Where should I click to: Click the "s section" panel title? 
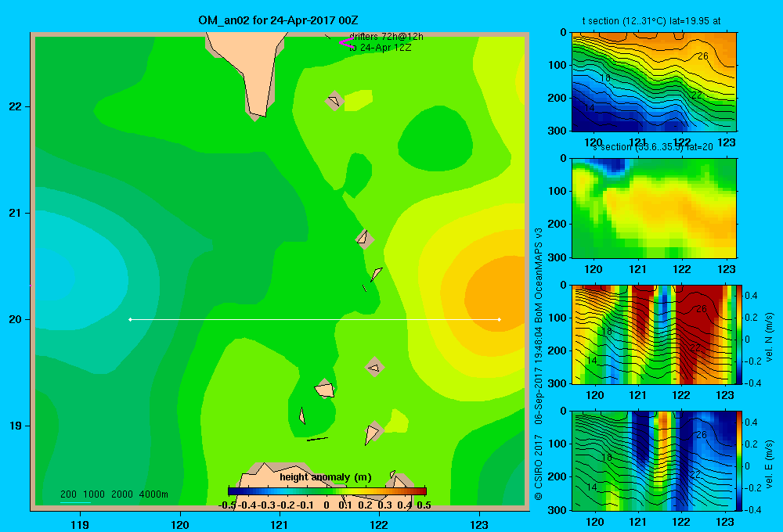point(653,147)
